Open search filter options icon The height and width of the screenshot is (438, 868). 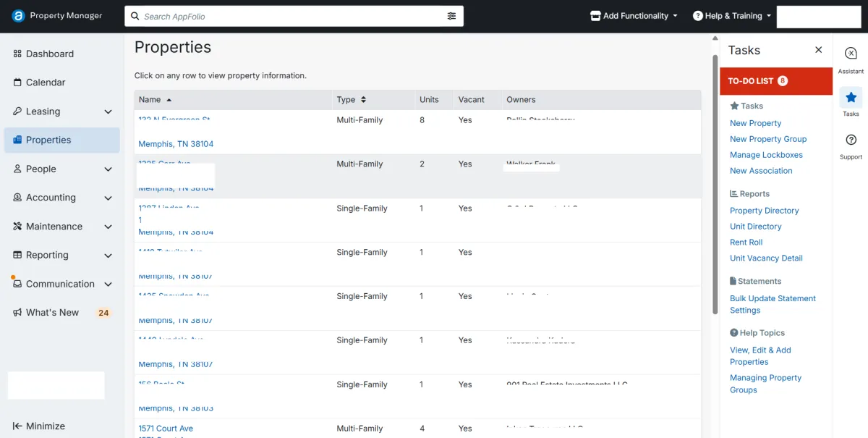pos(451,16)
